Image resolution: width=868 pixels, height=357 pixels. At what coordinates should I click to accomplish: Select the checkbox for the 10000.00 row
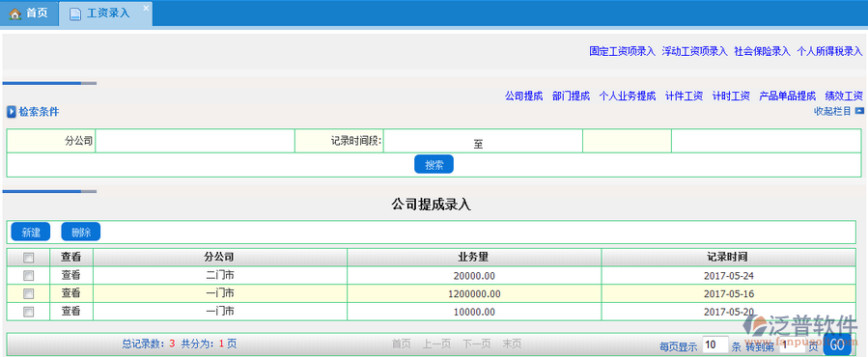[28, 312]
